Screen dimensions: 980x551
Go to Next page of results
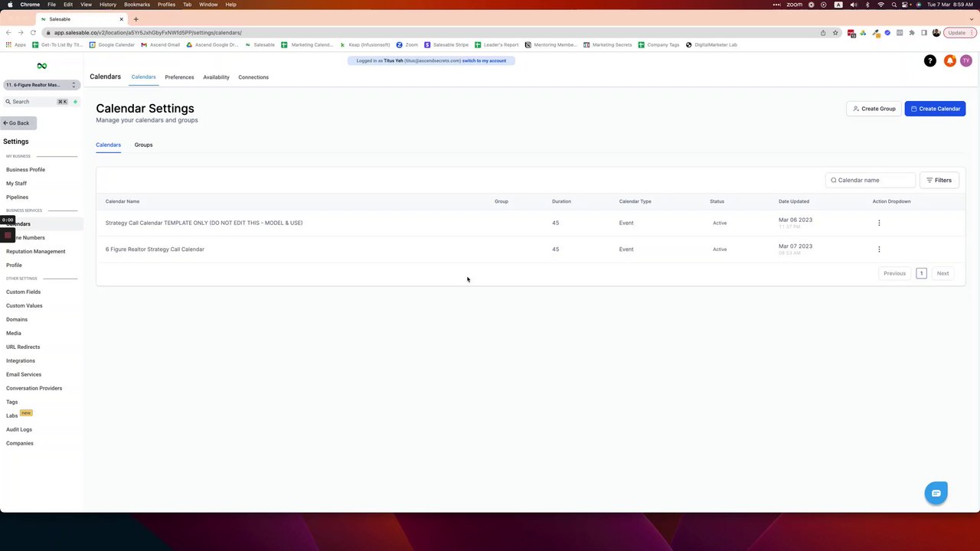point(942,273)
